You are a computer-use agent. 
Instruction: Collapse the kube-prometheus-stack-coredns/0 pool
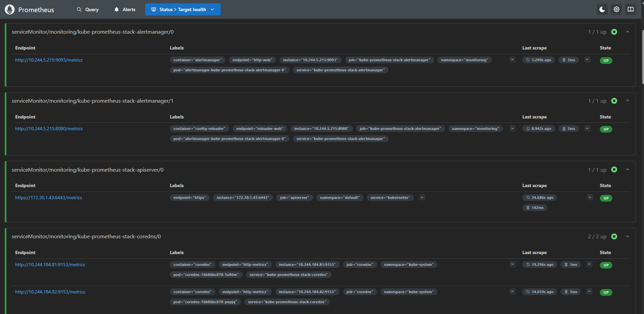click(x=627, y=237)
